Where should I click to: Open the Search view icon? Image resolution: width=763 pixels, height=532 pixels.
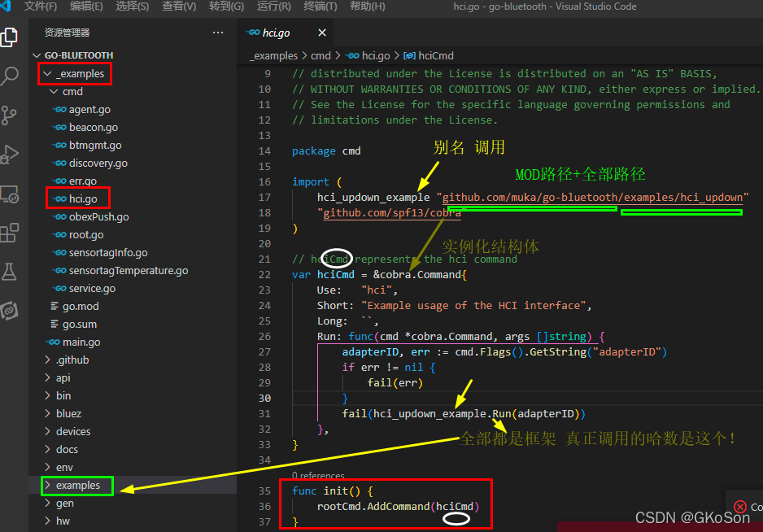[x=9, y=76]
